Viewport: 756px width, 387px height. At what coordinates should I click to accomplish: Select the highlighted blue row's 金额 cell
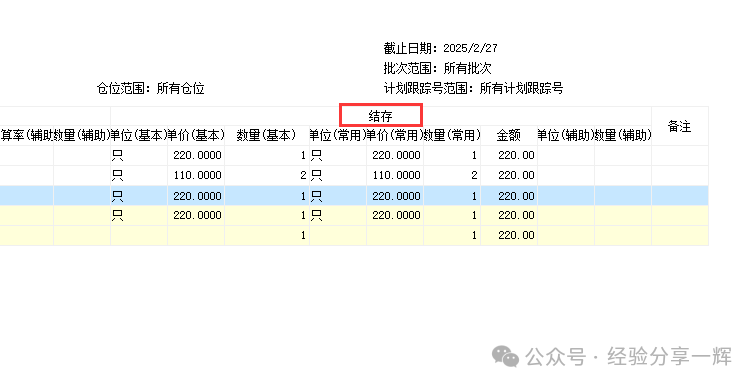(509, 196)
